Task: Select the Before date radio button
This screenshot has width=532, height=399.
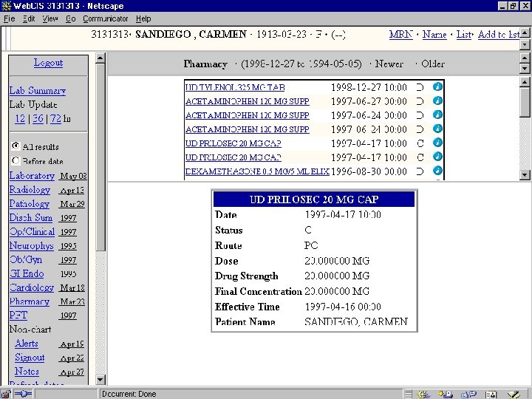Action: (x=16, y=160)
